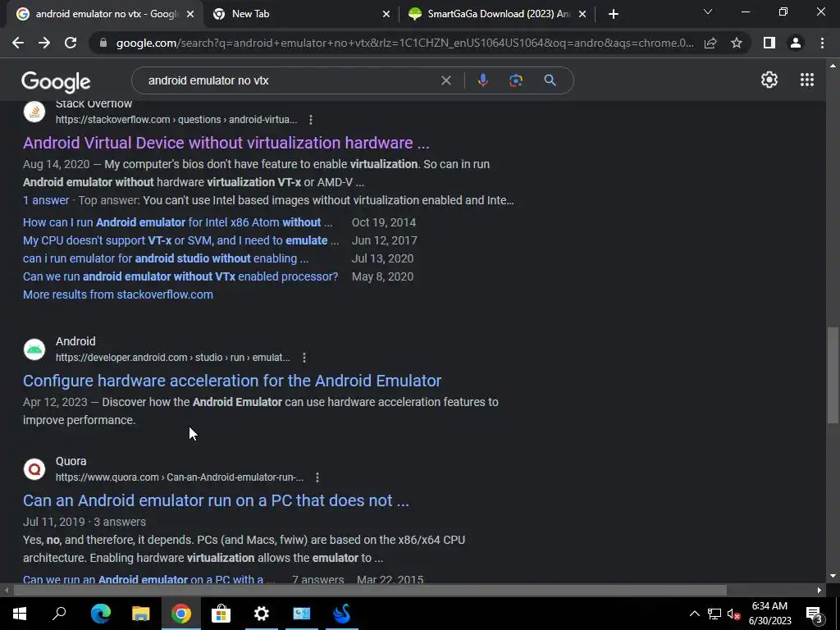Launch Microsoft Edge from the taskbar
Screen dimensions: 840x630
click(101, 614)
